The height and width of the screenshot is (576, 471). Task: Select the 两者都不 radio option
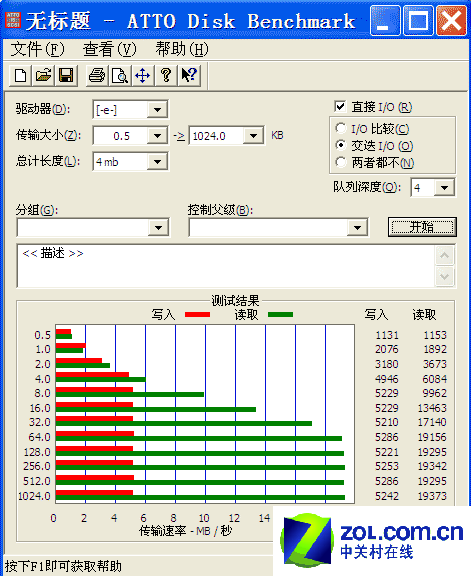point(341,162)
